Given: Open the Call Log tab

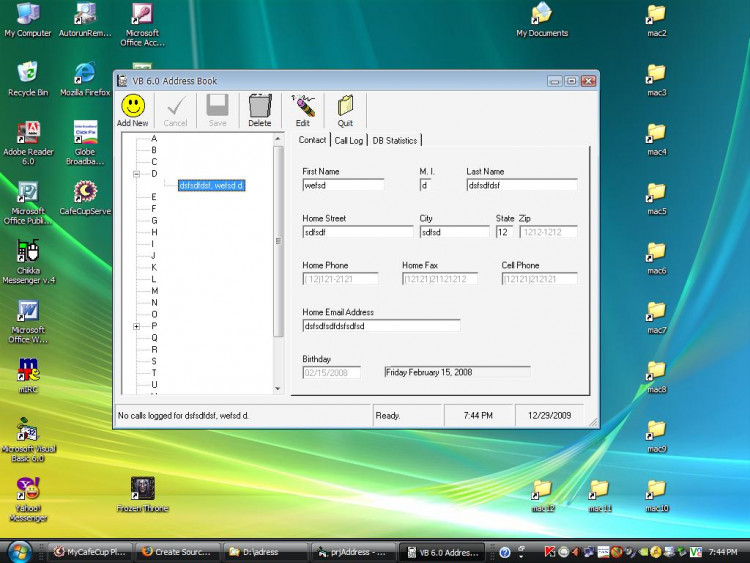Looking at the screenshot, I should click(x=349, y=140).
